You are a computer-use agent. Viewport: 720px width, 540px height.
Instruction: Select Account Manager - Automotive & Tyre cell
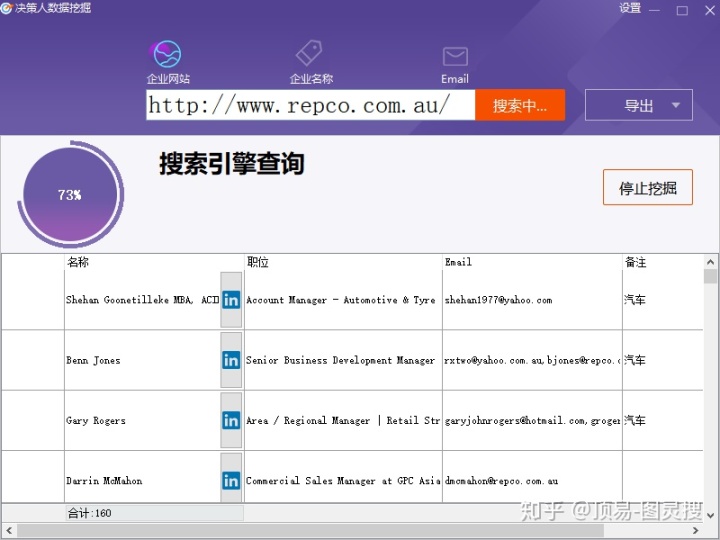coord(343,300)
